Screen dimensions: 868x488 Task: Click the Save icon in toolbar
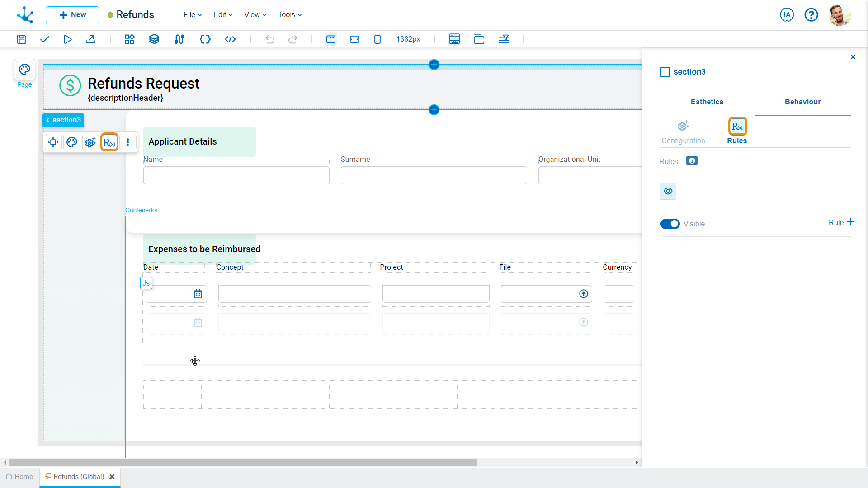pos(21,39)
